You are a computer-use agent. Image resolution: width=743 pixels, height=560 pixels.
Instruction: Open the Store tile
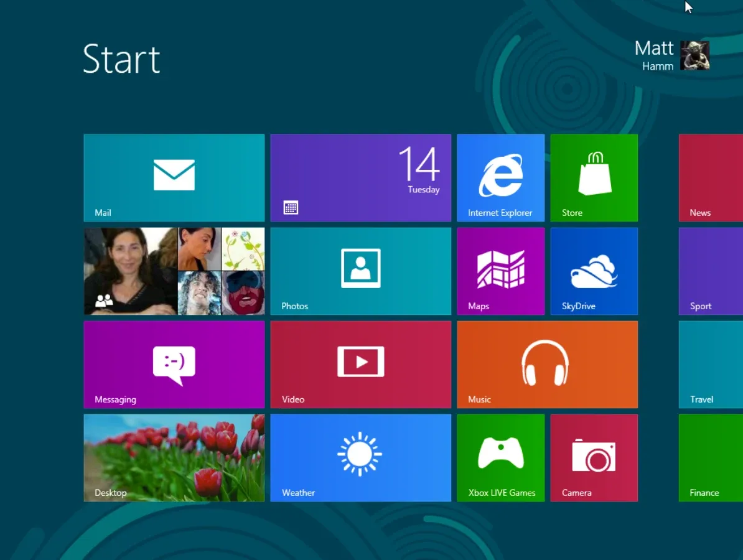tap(594, 178)
